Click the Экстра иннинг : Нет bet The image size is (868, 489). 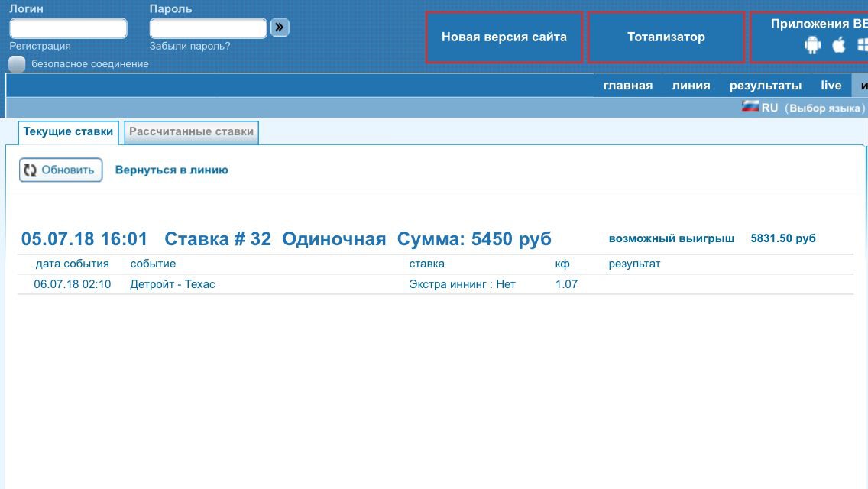coord(462,284)
